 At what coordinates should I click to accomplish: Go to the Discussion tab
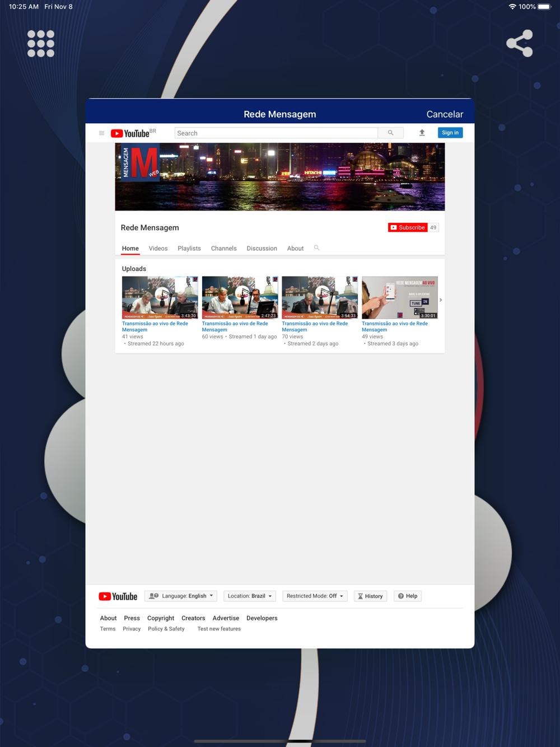(x=262, y=249)
